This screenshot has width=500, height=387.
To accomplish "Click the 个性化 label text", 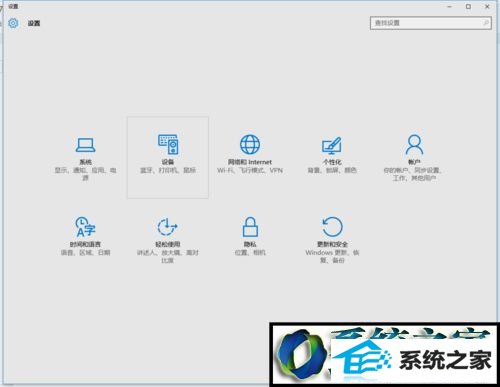I will pyautogui.click(x=332, y=162).
